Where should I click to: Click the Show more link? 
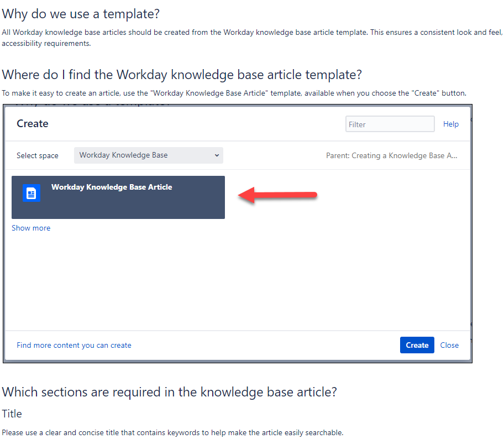point(31,228)
